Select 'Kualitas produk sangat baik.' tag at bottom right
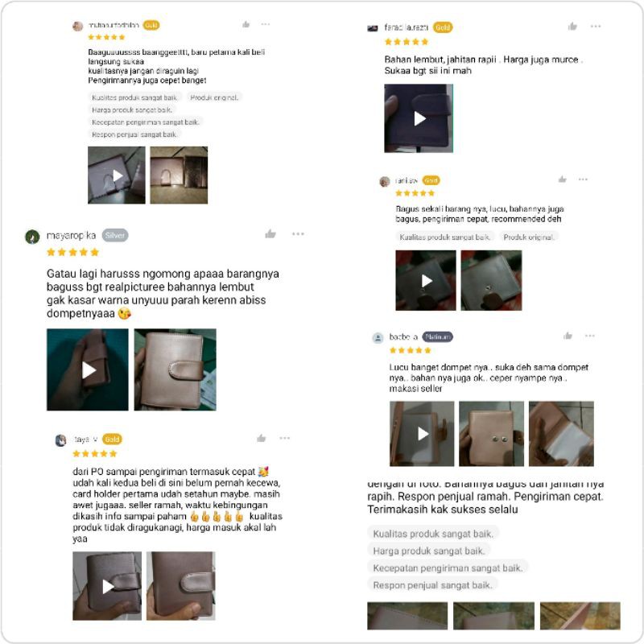This screenshot has width=644, height=644. coord(433,534)
